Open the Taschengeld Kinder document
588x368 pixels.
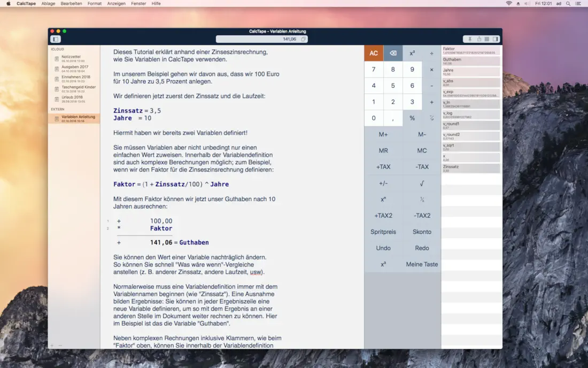[74, 89]
